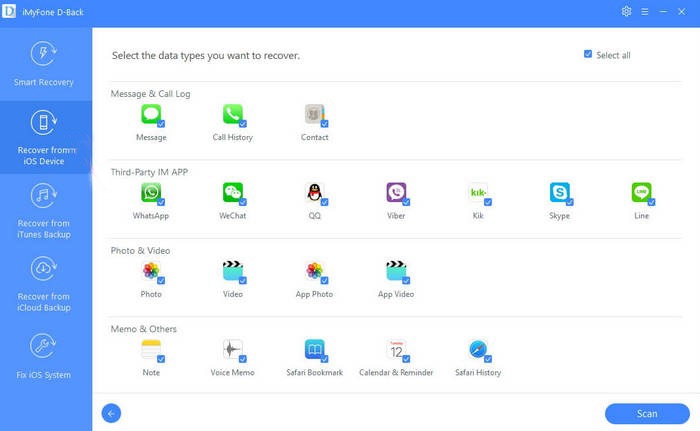The height and width of the screenshot is (431, 700).
Task: Select the WeChat icon
Action: [233, 192]
